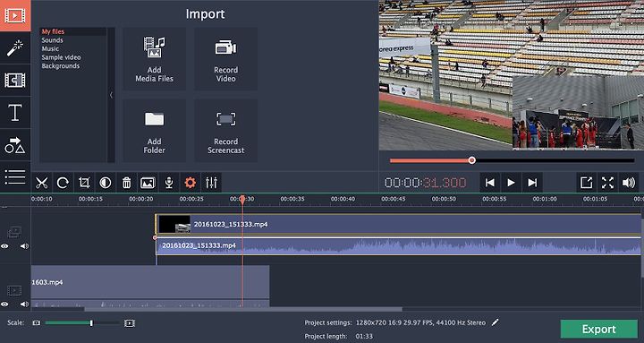Open the Filters magic wand tab

pyautogui.click(x=15, y=47)
